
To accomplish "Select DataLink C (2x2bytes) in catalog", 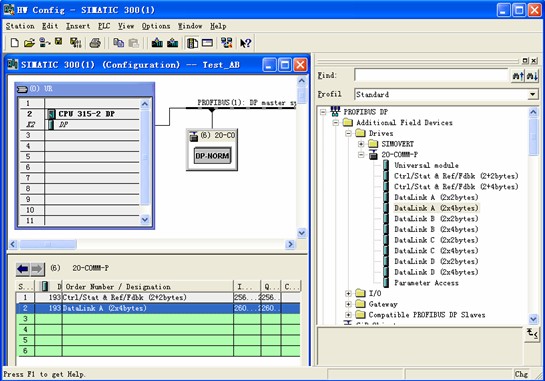I will 436,240.
